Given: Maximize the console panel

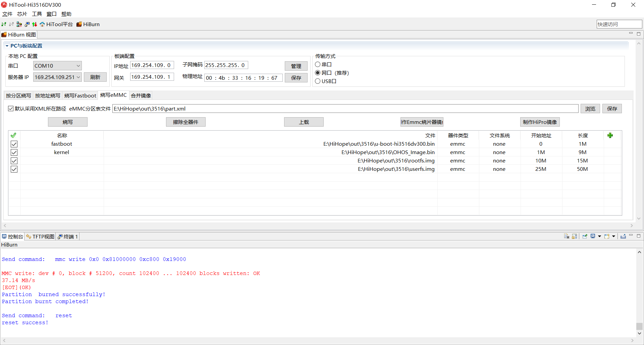Looking at the screenshot, I should click(639, 236).
